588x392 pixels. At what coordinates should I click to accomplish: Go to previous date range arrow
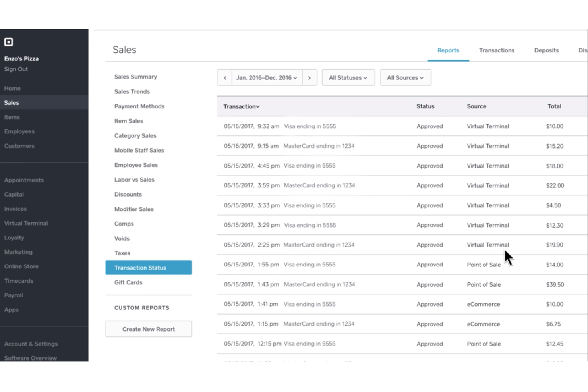pos(224,77)
